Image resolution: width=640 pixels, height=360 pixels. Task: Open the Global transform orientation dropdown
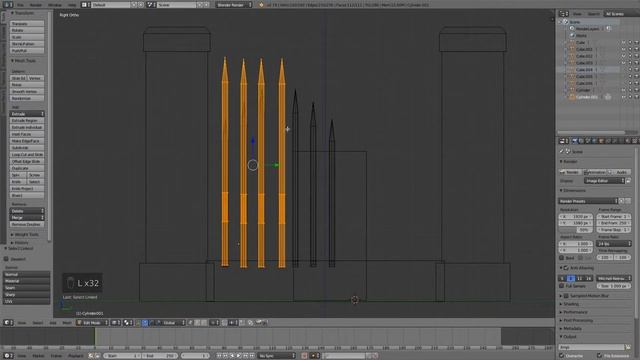click(x=173, y=323)
